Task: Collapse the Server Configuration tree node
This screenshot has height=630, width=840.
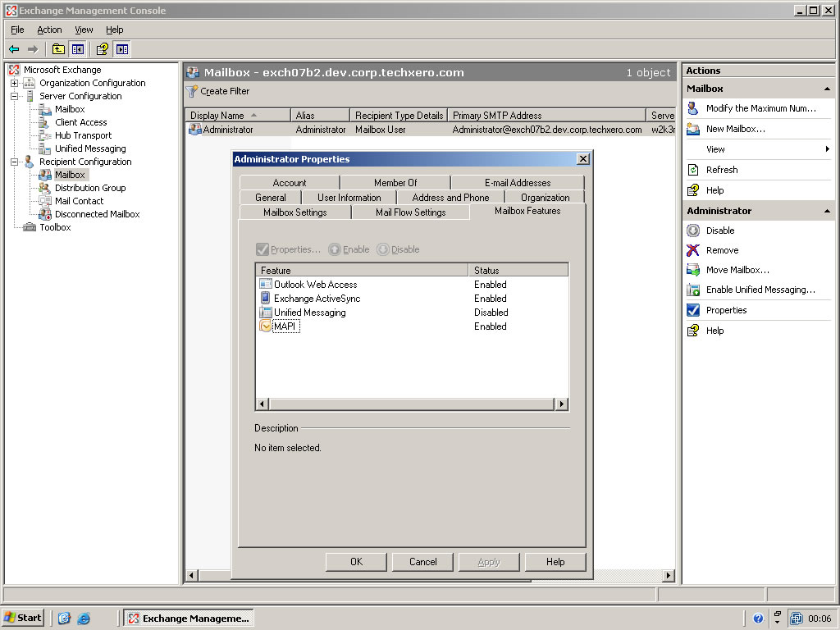Action: click(15, 96)
